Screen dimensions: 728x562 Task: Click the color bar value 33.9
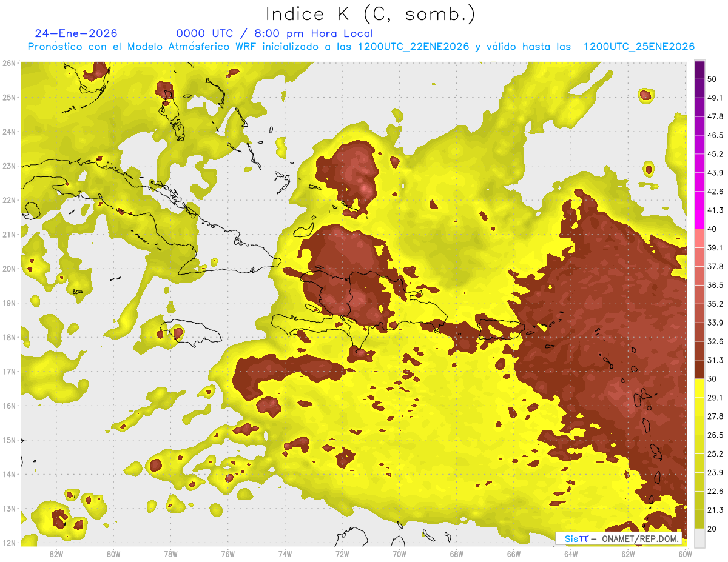tap(715, 323)
